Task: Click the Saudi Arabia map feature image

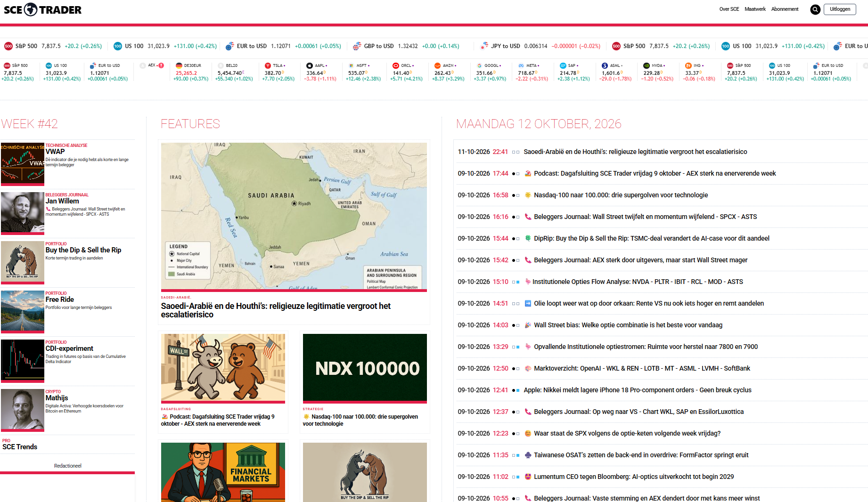Action: coord(294,217)
